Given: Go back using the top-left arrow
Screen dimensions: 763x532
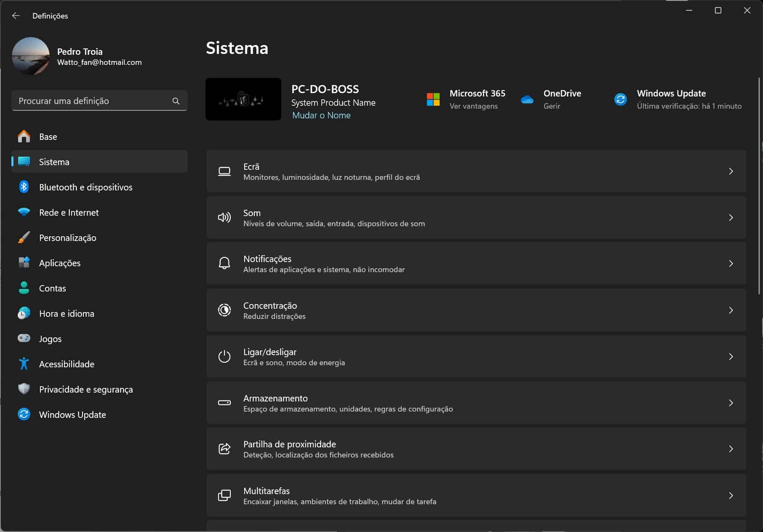Looking at the screenshot, I should (x=16, y=16).
